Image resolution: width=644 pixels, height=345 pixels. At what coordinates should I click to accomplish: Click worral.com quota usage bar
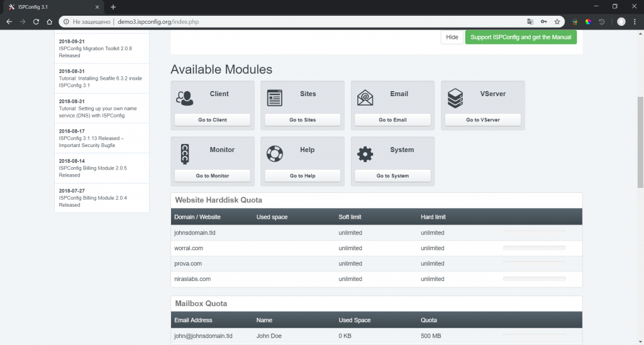tap(535, 248)
